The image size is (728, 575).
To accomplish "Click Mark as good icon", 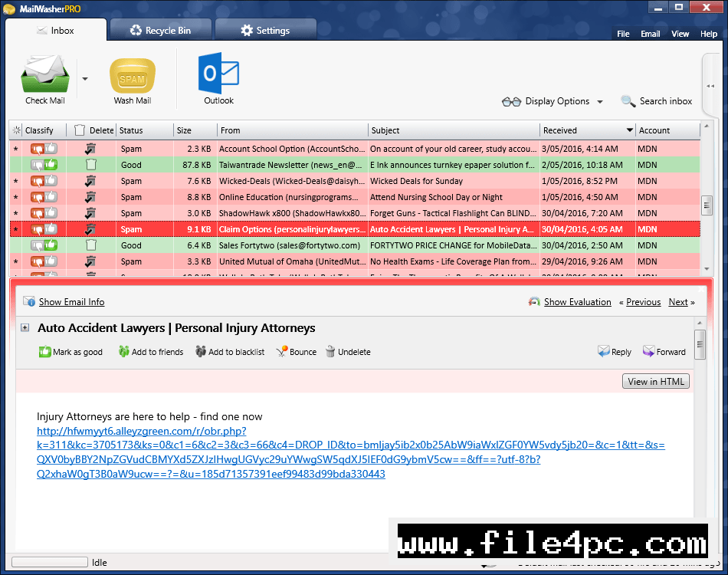I will pyautogui.click(x=45, y=352).
